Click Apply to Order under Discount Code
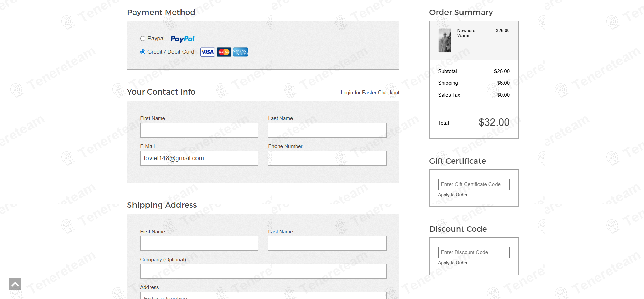This screenshot has width=644, height=299. pos(453,263)
